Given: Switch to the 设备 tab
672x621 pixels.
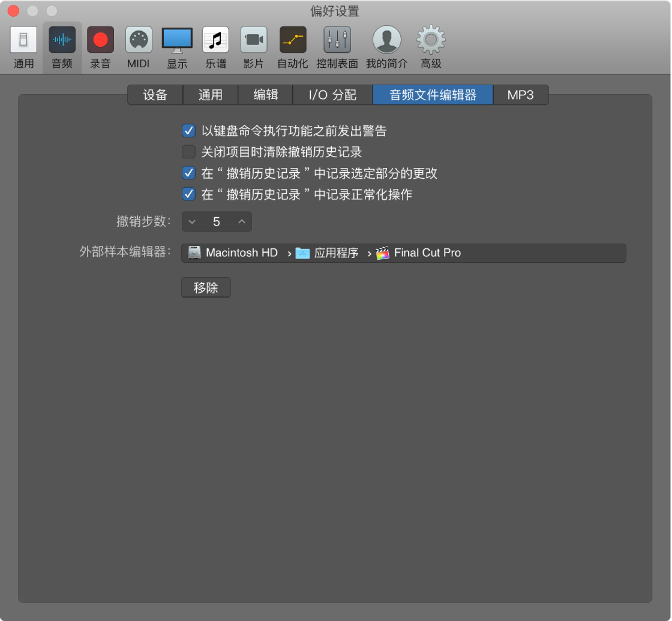Looking at the screenshot, I should (x=155, y=95).
